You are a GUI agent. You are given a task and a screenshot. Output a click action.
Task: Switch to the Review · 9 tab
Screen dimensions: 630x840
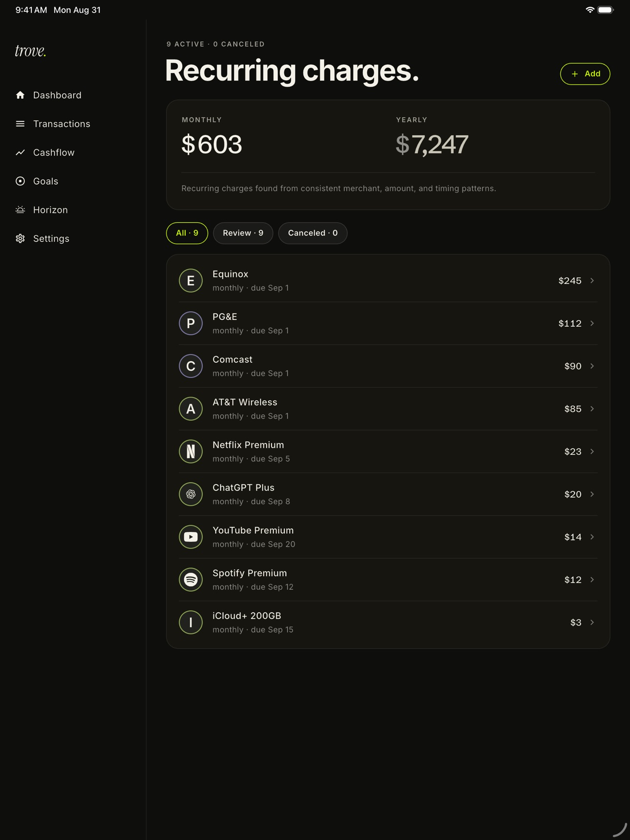[x=243, y=233]
